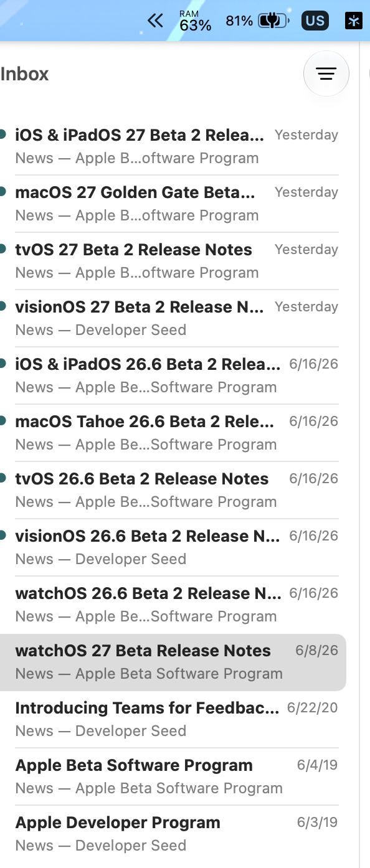Open the Apple Developer Program message
Image resolution: width=370 pixels, height=868 pixels.
169,834
